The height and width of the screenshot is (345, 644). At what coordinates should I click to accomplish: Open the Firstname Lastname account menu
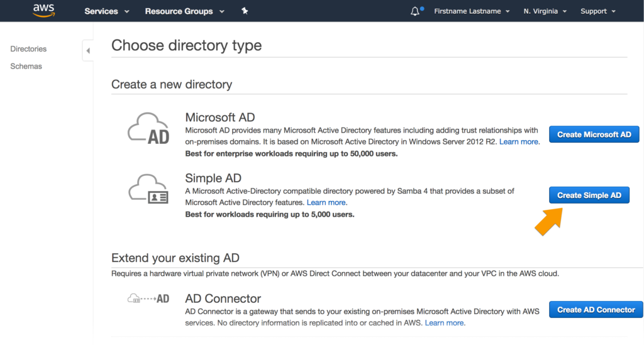click(x=472, y=11)
